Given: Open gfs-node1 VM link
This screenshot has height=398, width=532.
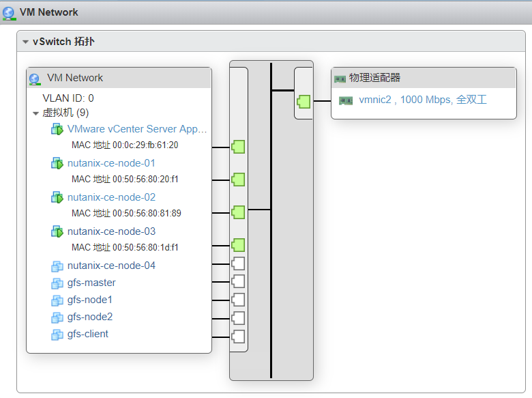Looking at the screenshot, I should [89, 300].
